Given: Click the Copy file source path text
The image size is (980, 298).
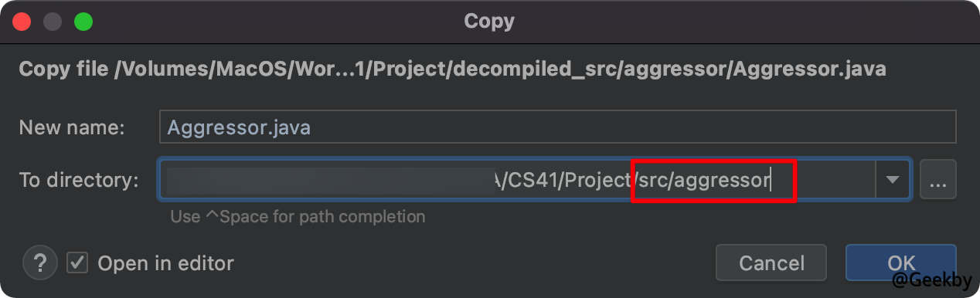Looking at the screenshot, I should (452, 69).
